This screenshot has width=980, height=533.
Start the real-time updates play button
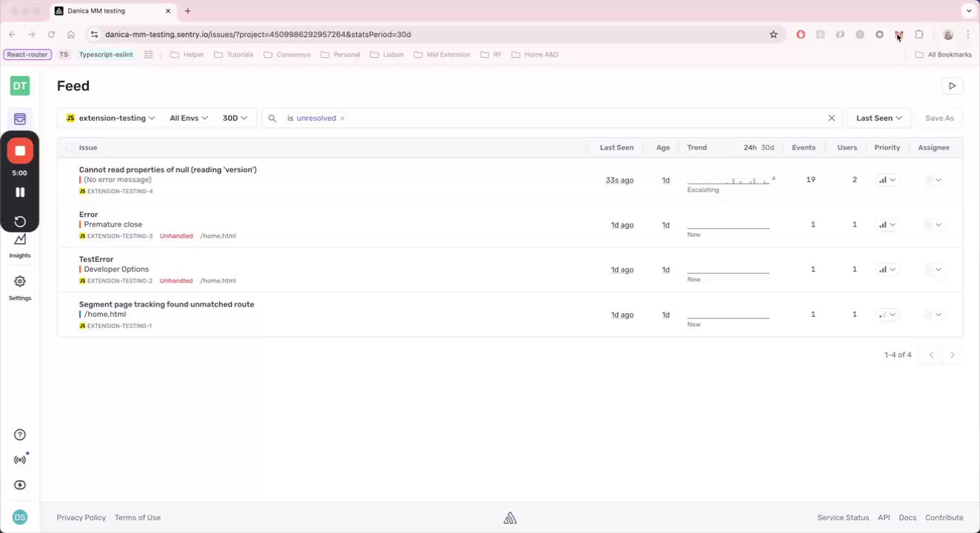pyautogui.click(x=952, y=86)
